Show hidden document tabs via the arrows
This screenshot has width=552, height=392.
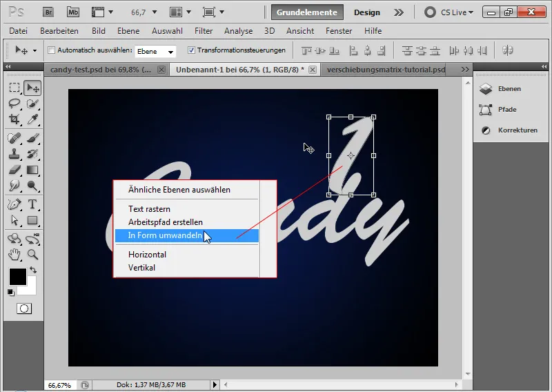465,70
